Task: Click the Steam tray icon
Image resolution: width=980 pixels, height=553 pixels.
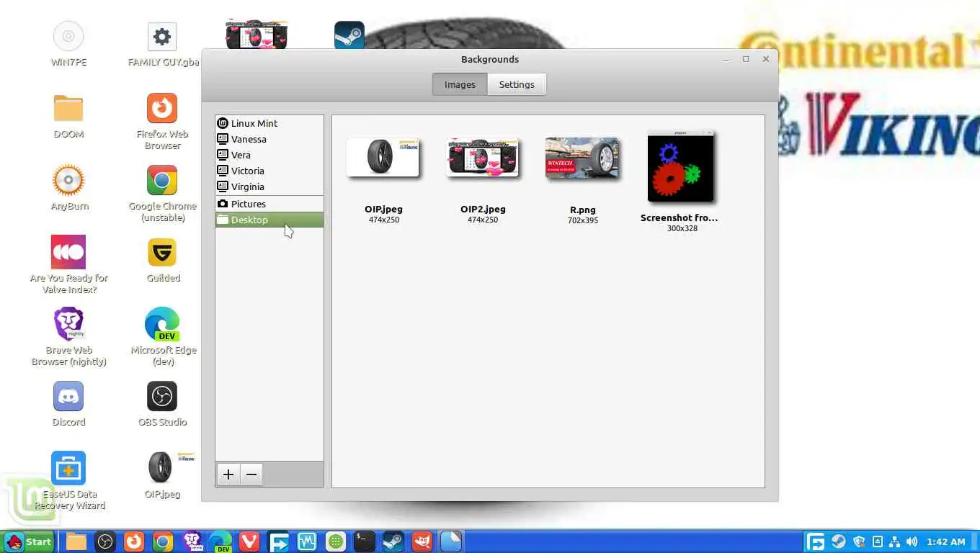Action: pos(838,541)
